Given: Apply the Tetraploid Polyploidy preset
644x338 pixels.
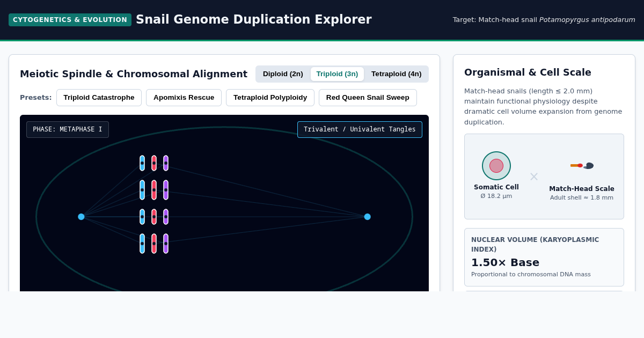Looking at the screenshot, I should (270, 98).
